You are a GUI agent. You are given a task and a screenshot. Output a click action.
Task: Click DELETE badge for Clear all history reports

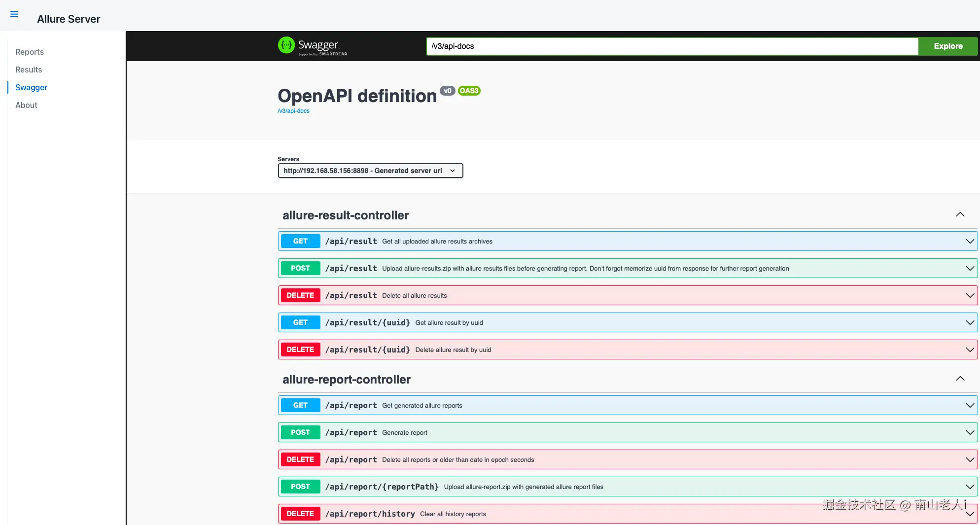click(x=300, y=514)
